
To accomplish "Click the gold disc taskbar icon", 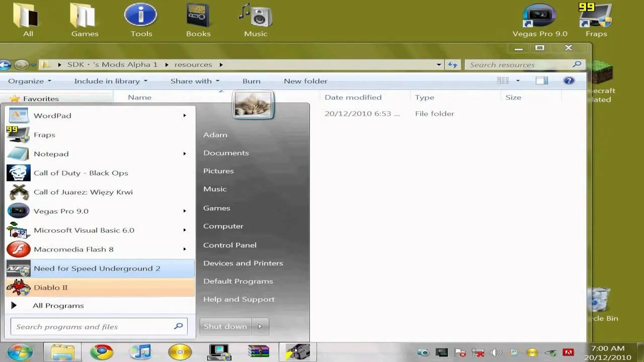I will click(x=180, y=351).
